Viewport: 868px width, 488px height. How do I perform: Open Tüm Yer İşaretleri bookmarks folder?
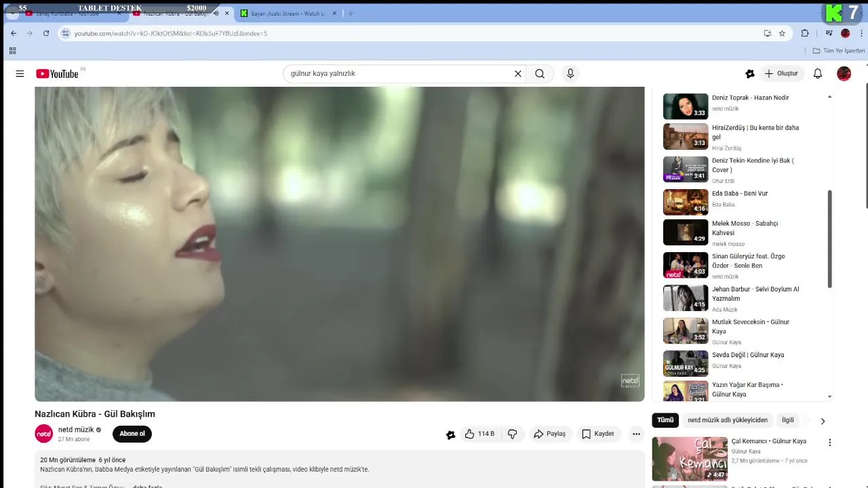[x=839, y=51]
